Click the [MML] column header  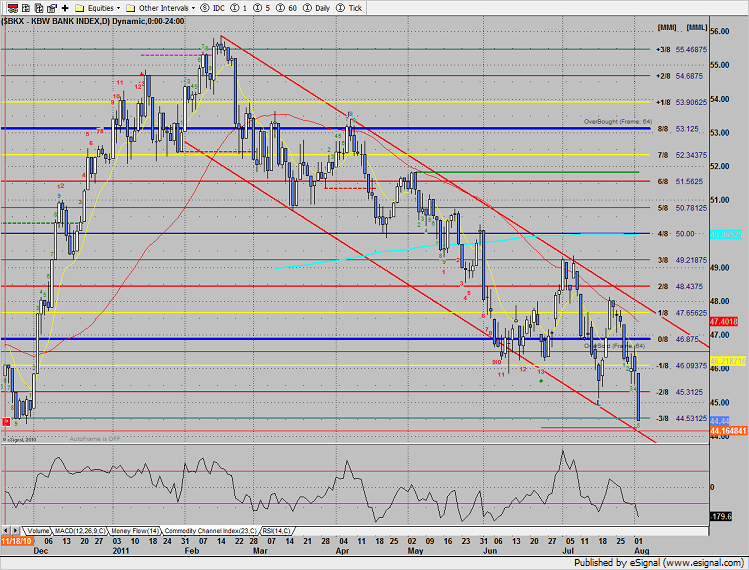click(696, 28)
